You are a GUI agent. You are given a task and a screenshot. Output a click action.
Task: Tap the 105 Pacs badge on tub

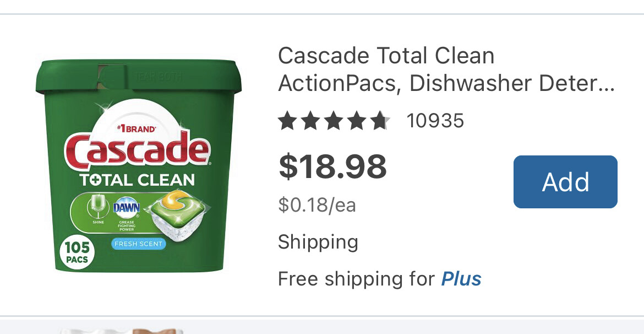tap(77, 252)
